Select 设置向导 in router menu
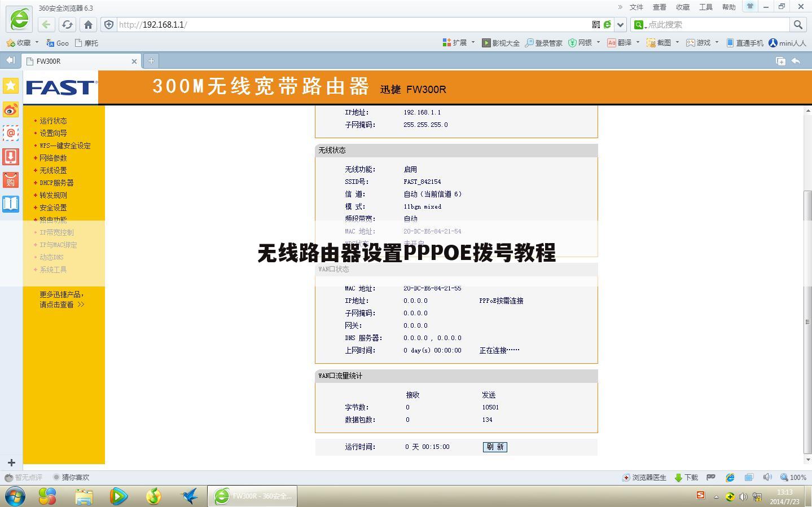Screen dimensions: 812x507 tap(53, 133)
